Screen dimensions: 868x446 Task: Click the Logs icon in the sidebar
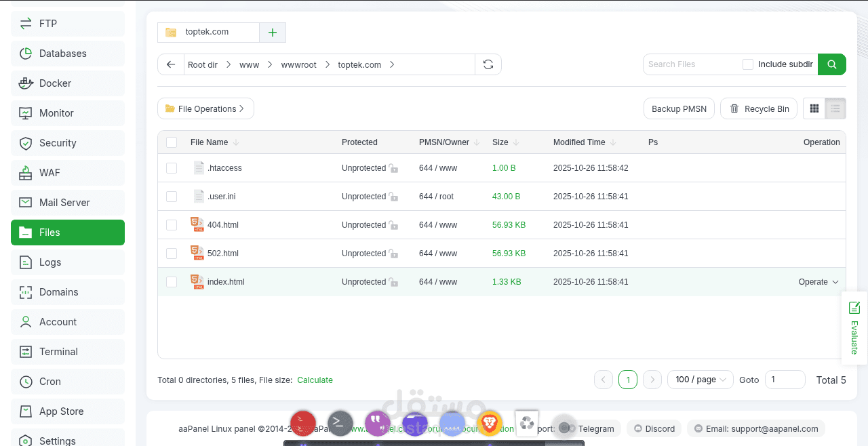[26, 262]
